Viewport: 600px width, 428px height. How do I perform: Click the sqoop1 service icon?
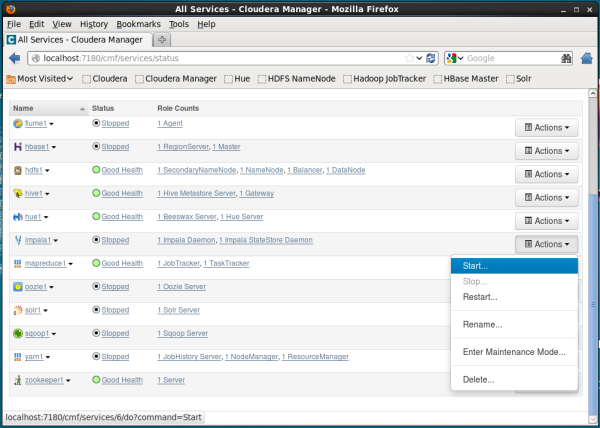point(18,334)
